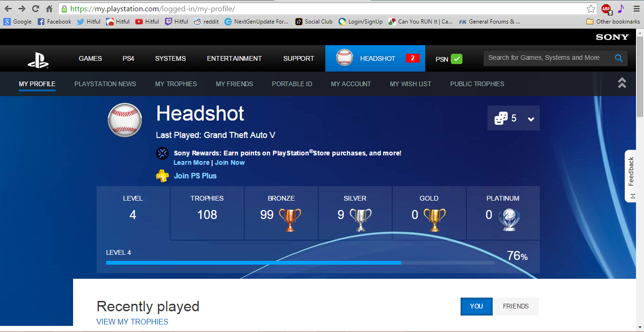Select the YOU toggle button

[x=476, y=306]
